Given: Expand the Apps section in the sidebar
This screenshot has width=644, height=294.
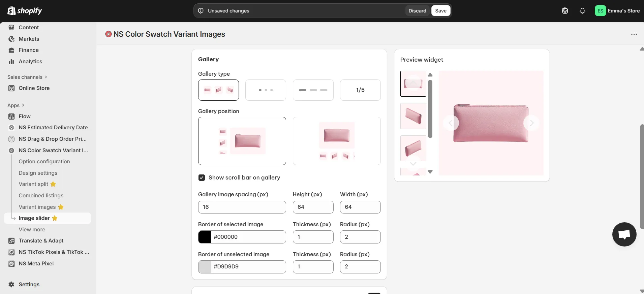Looking at the screenshot, I should coord(16,105).
